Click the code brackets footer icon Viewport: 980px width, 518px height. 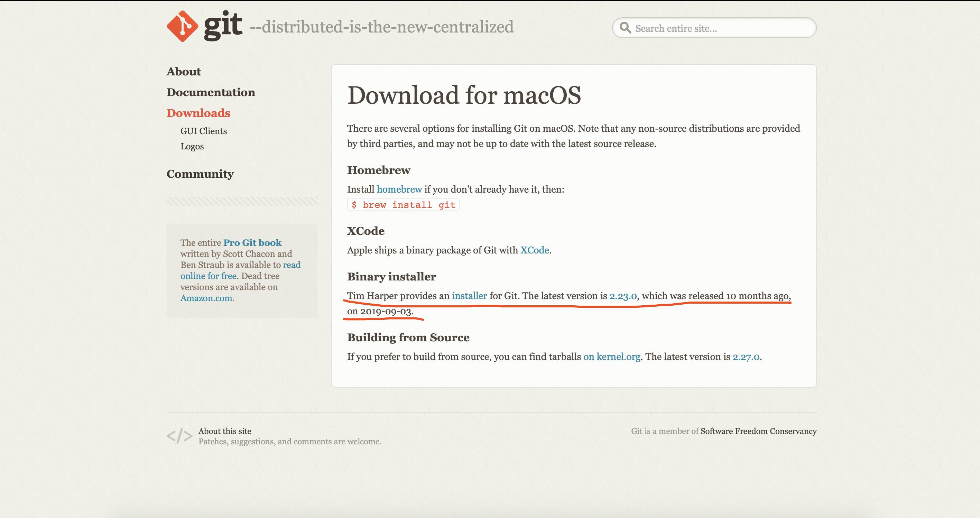179,436
